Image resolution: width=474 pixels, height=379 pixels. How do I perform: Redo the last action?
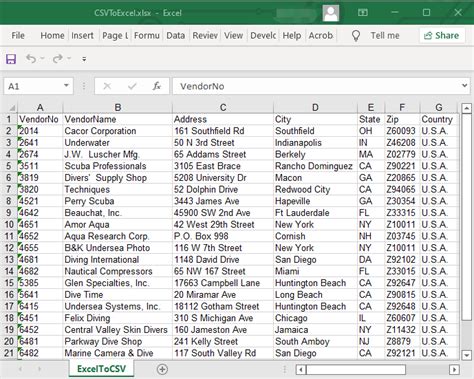tap(58, 59)
